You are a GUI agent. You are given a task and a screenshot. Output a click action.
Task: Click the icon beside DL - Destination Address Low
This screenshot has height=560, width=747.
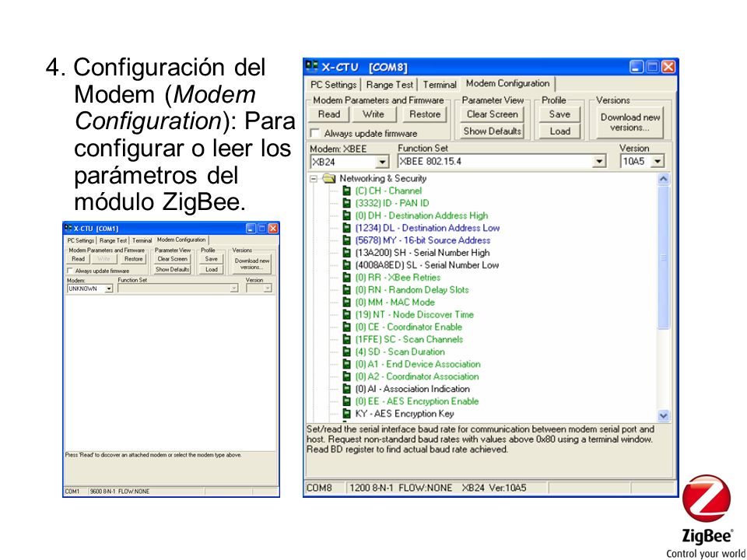click(347, 228)
